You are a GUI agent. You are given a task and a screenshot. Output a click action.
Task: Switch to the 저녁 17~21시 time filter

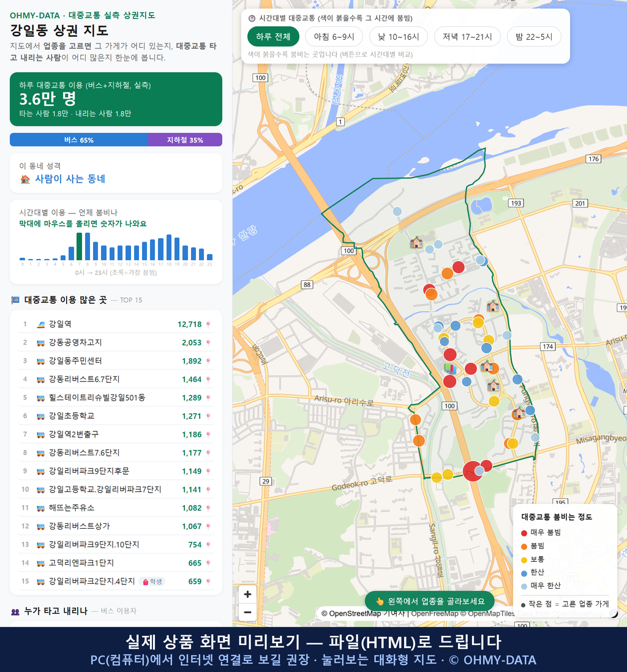pos(467,37)
